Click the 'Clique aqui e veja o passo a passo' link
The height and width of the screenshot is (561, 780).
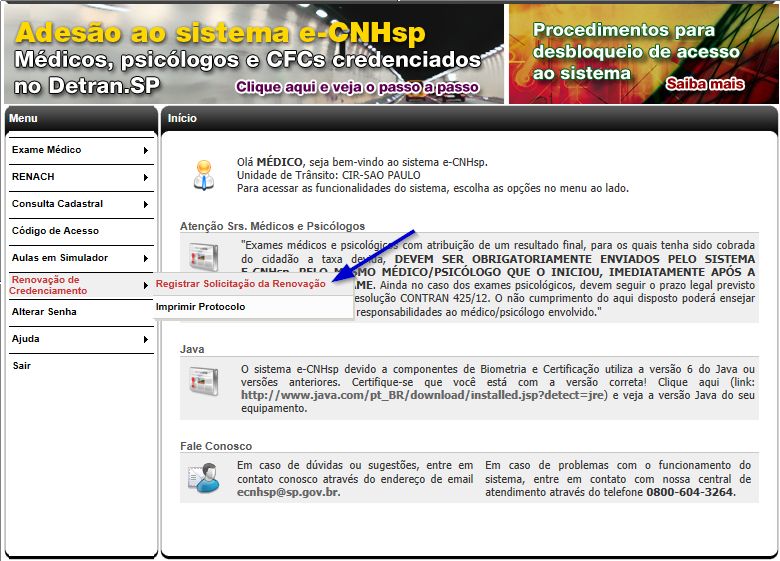point(357,87)
